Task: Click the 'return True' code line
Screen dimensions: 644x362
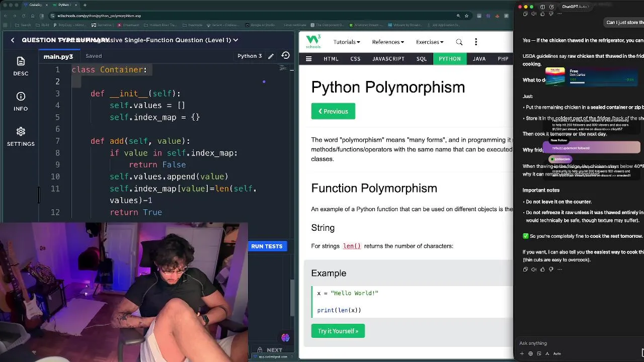Action: coord(136,212)
